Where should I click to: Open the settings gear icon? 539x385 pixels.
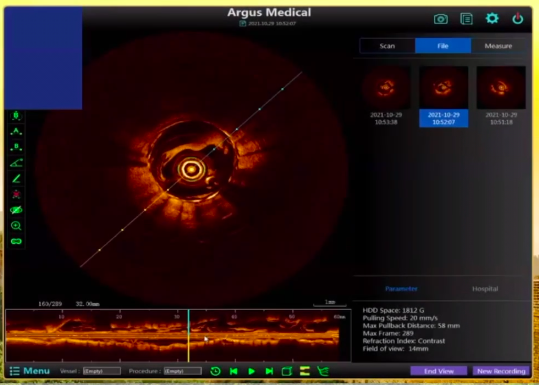coord(492,18)
